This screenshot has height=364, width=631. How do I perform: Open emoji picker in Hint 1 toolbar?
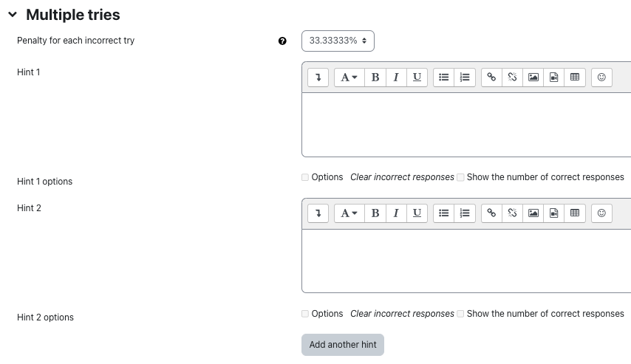click(601, 78)
